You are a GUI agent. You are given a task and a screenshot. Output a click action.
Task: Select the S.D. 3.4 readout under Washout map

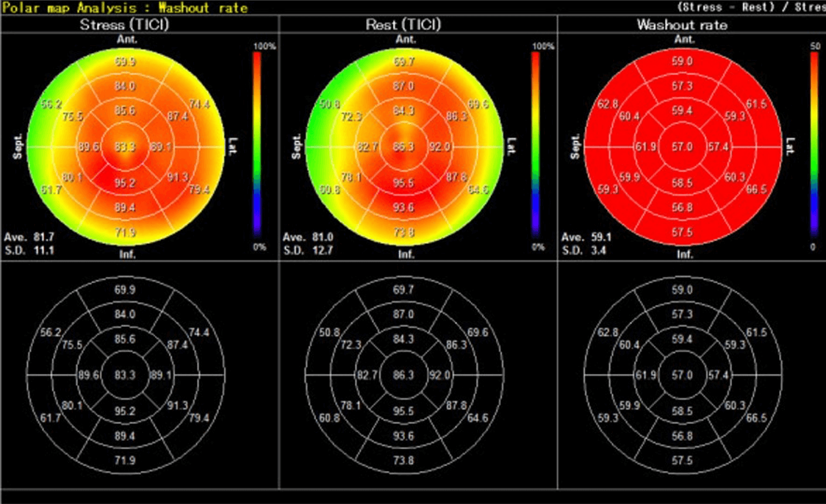coord(584,251)
